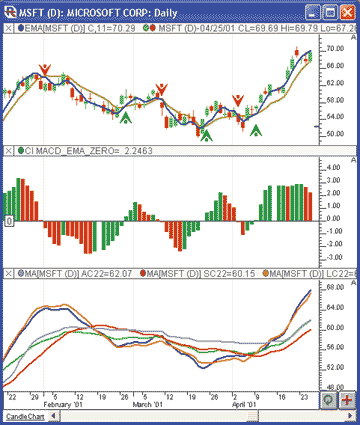Screen dimensions: 360x425
Task: Click the orange LC22 moving average legend dot
Action: pyautogui.click(x=266, y=274)
